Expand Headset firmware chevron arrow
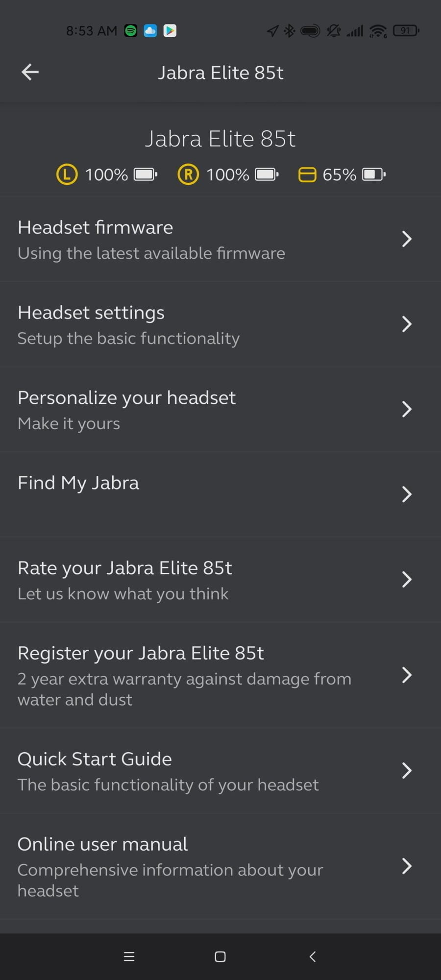The image size is (441, 980). (x=406, y=239)
